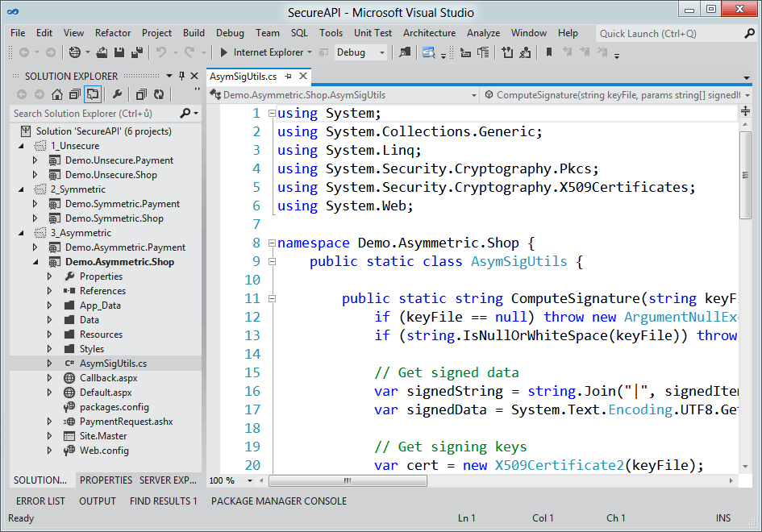Open the 100 % zoom dropdown
Screen dimensions: 762x532
pyautogui.click(x=250, y=480)
